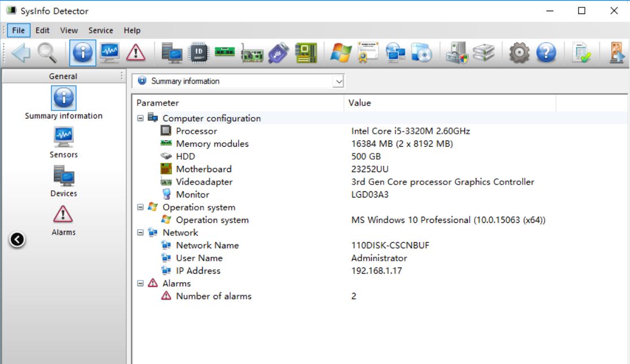Open the network computers toolbar icon
The image size is (630, 364).
(396, 52)
